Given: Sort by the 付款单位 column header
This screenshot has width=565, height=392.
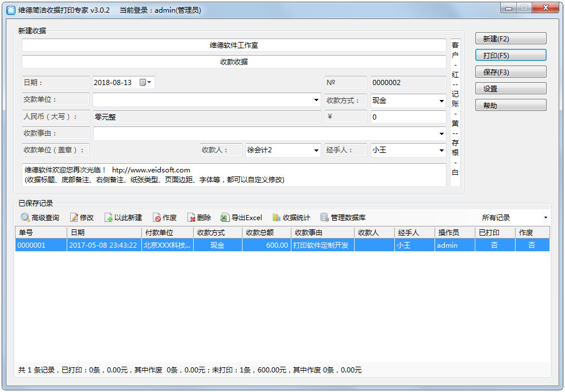Looking at the screenshot, I should tap(168, 233).
